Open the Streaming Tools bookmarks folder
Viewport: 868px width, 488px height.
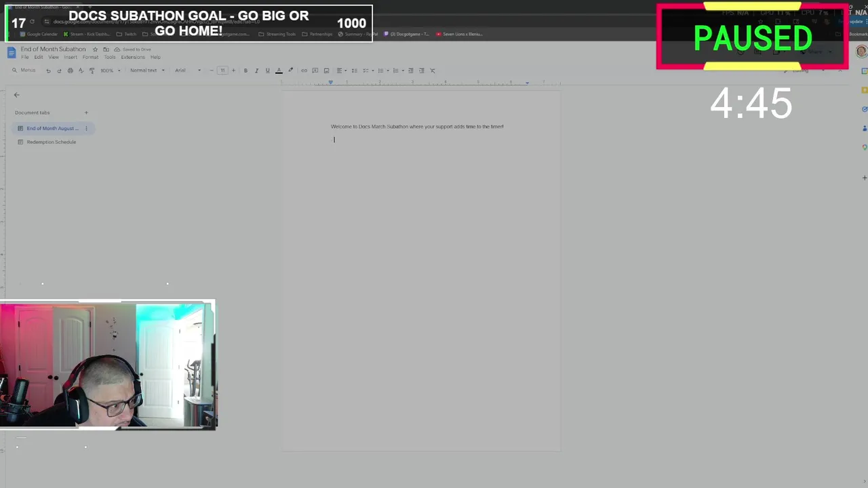pyautogui.click(x=277, y=34)
